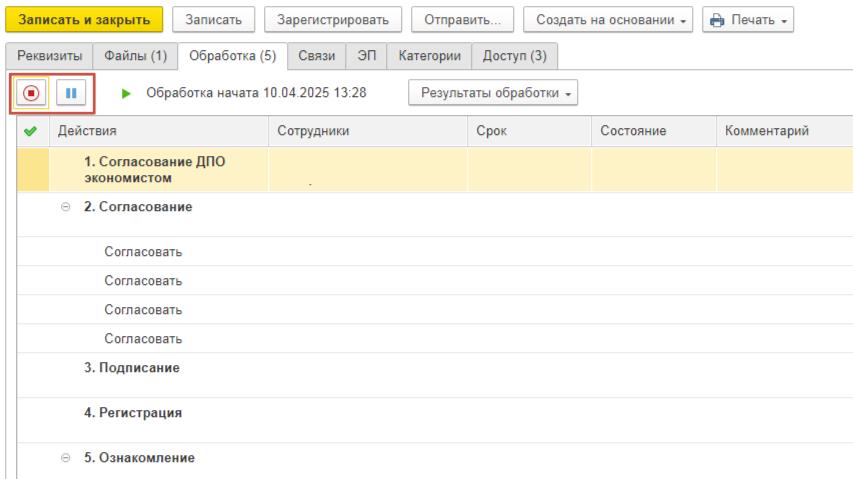Open the Печать dropdown arrow
Image resolution: width=853 pixels, height=479 pixels.
784,21
